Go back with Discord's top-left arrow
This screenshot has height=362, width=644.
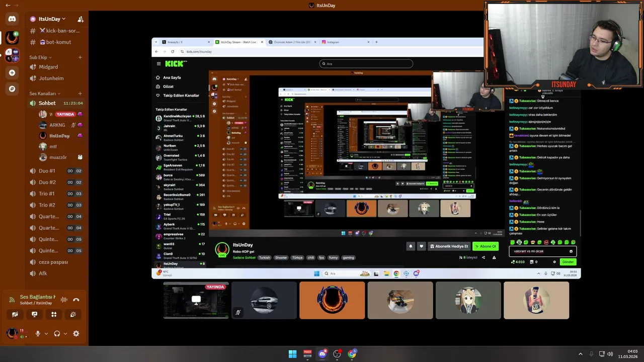click(8, 5)
